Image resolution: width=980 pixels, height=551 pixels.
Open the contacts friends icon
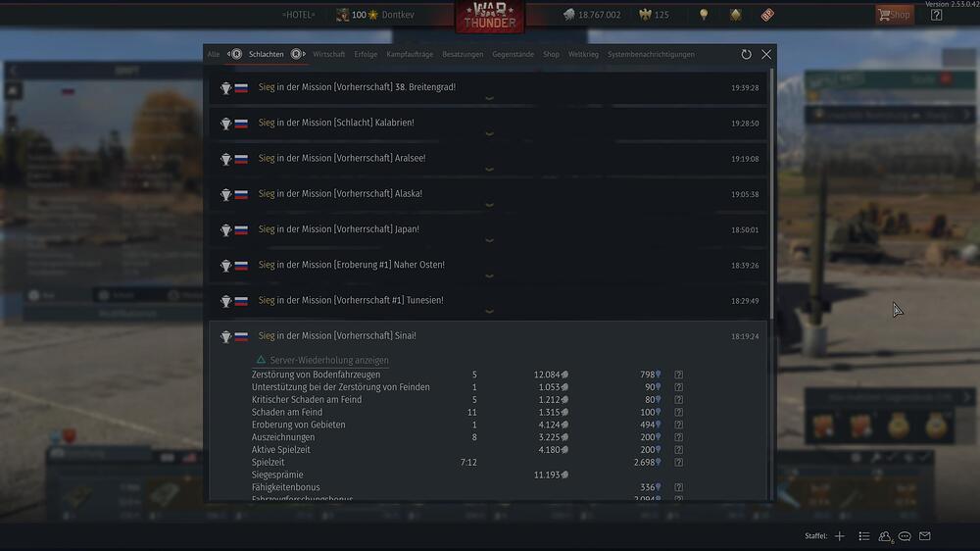(x=884, y=536)
